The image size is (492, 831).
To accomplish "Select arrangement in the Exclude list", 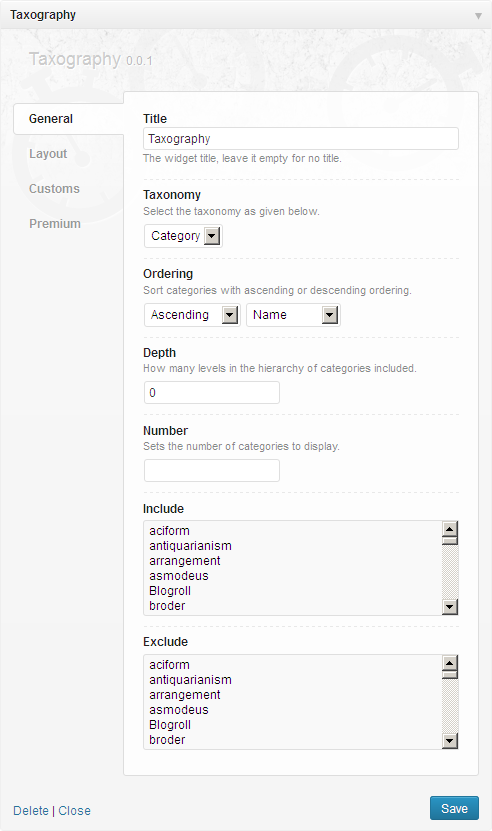I will (x=184, y=695).
